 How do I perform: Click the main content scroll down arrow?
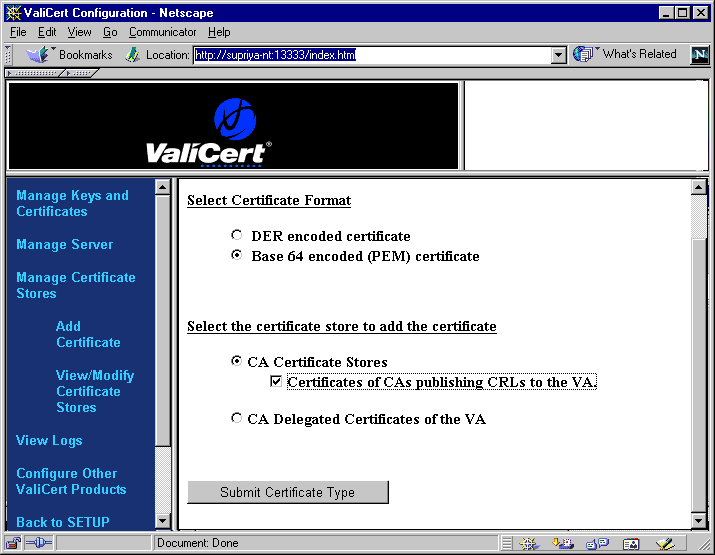[699, 520]
